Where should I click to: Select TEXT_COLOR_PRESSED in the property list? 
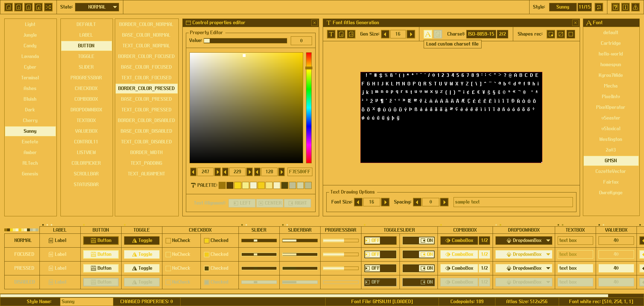pyautogui.click(x=146, y=110)
